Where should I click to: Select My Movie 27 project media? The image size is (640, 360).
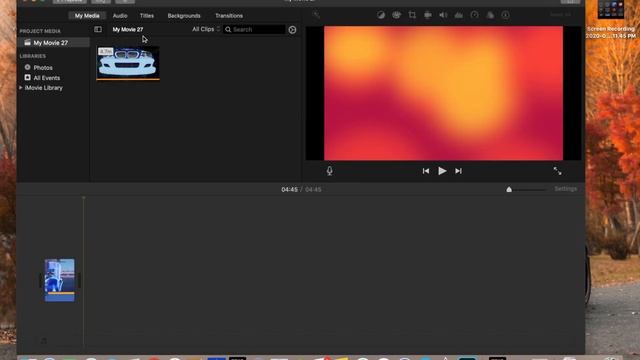[x=53, y=42]
